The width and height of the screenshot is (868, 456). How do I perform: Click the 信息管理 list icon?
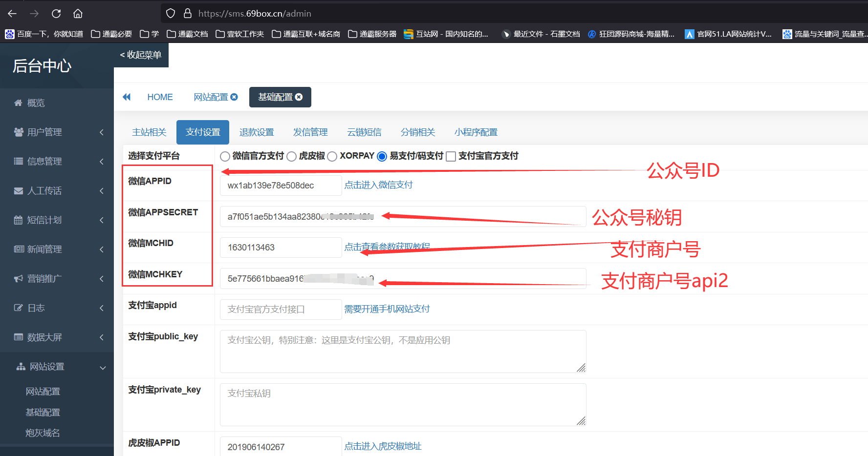[18, 161]
